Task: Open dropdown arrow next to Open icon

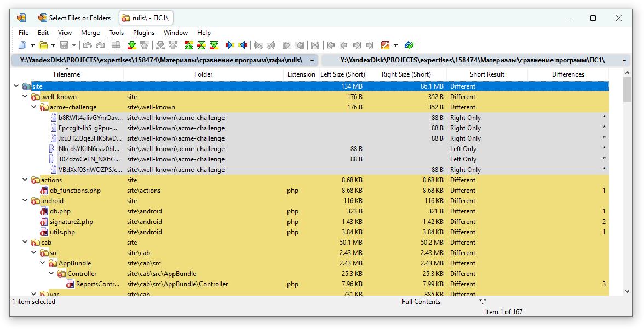Action: [x=53, y=45]
